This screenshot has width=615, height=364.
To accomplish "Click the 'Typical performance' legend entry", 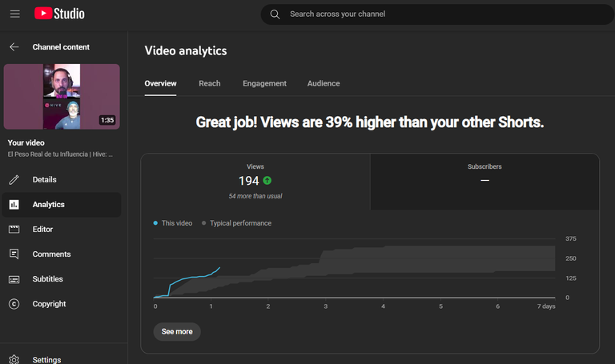I will point(236,223).
